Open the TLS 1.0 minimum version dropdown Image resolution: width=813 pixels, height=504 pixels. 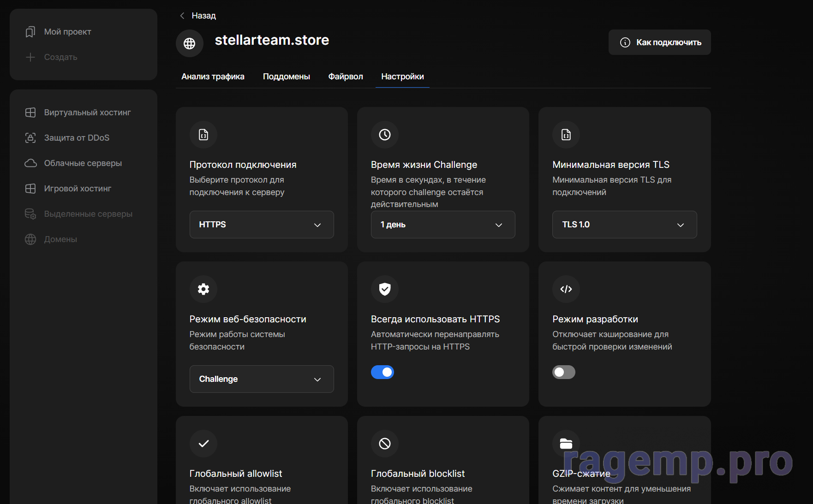pyautogui.click(x=625, y=225)
